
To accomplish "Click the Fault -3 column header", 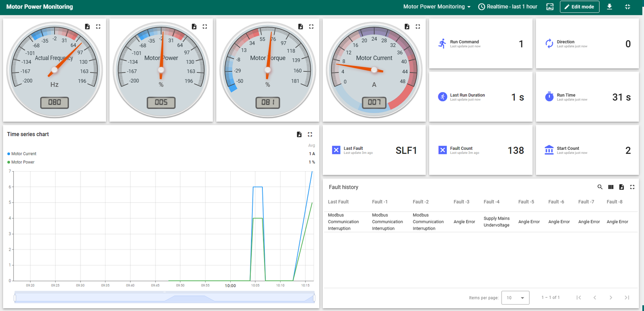I will (461, 202).
